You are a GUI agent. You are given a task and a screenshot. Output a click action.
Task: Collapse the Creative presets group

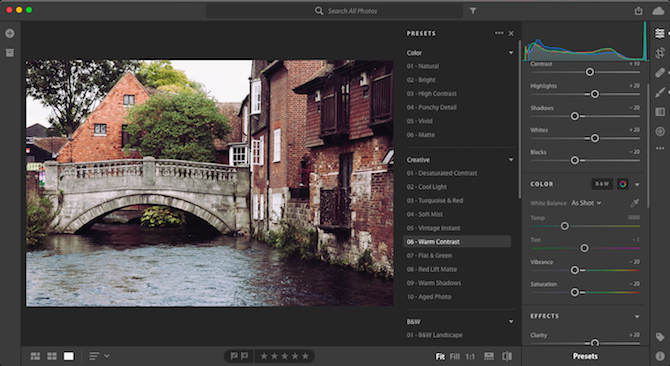point(511,159)
